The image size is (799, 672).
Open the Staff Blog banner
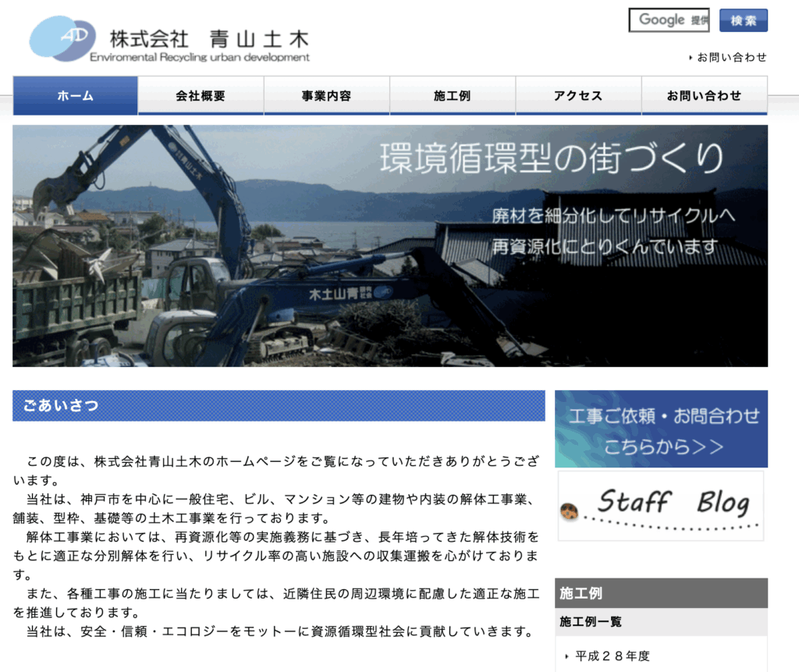point(661,506)
